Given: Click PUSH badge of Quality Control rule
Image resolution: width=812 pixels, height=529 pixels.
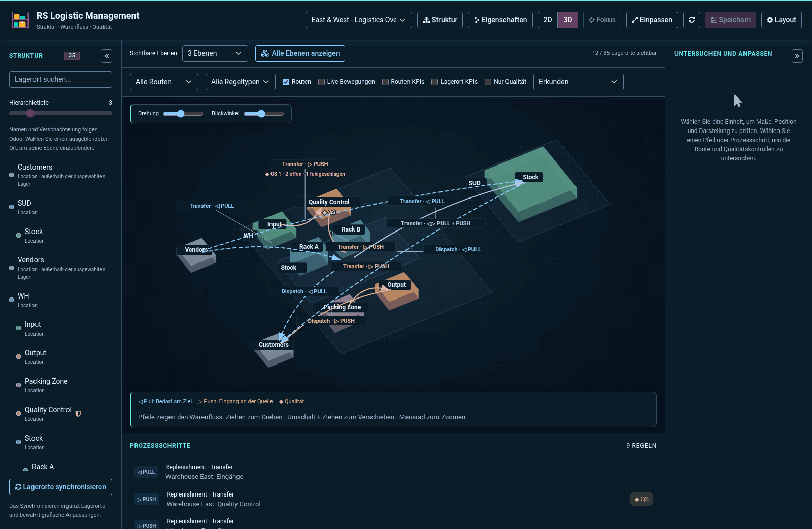Looking at the screenshot, I should coord(147,499).
